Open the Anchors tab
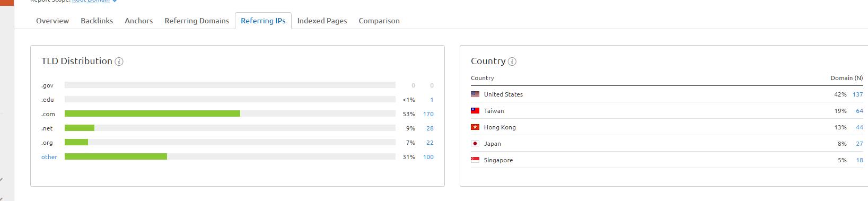868x201 pixels. [x=139, y=21]
